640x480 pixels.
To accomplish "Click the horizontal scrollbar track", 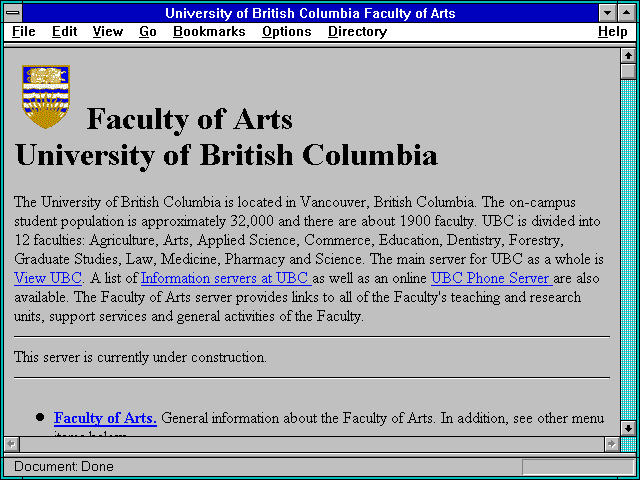I will [x=312, y=444].
